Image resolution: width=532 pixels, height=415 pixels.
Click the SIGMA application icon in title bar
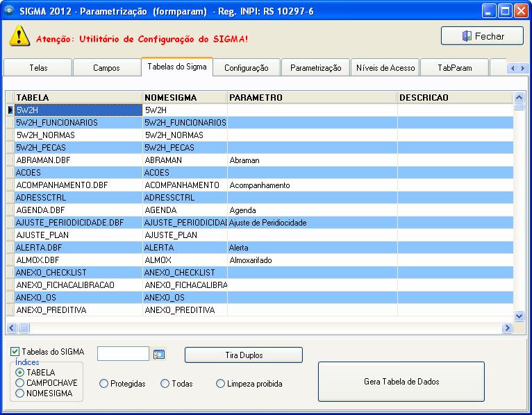[9, 10]
